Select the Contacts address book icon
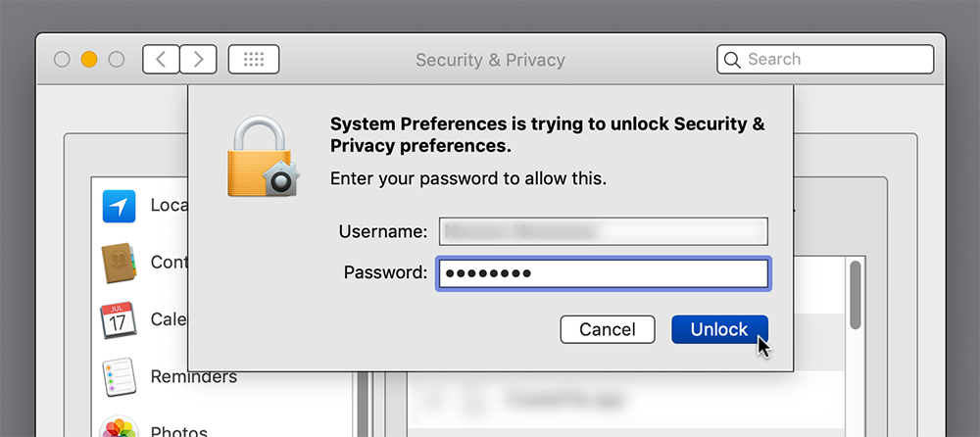The height and width of the screenshot is (437, 980). [x=119, y=263]
